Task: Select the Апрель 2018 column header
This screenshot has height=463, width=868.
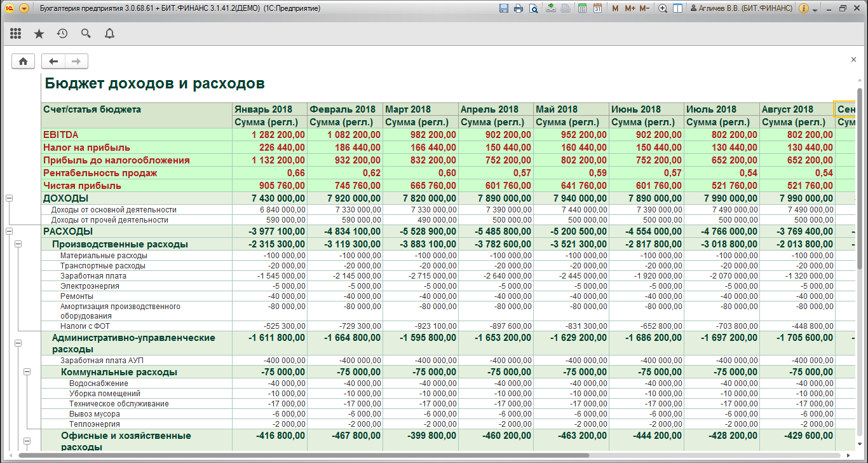Action: tap(496, 109)
